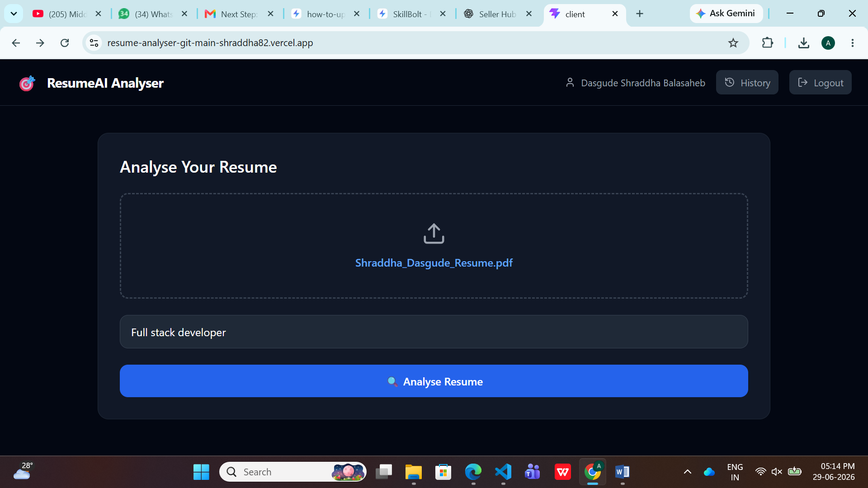Open Microsoft Teams from the taskbar
Image resolution: width=868 pixels, height=488 pixels.
tap(533, 472)
